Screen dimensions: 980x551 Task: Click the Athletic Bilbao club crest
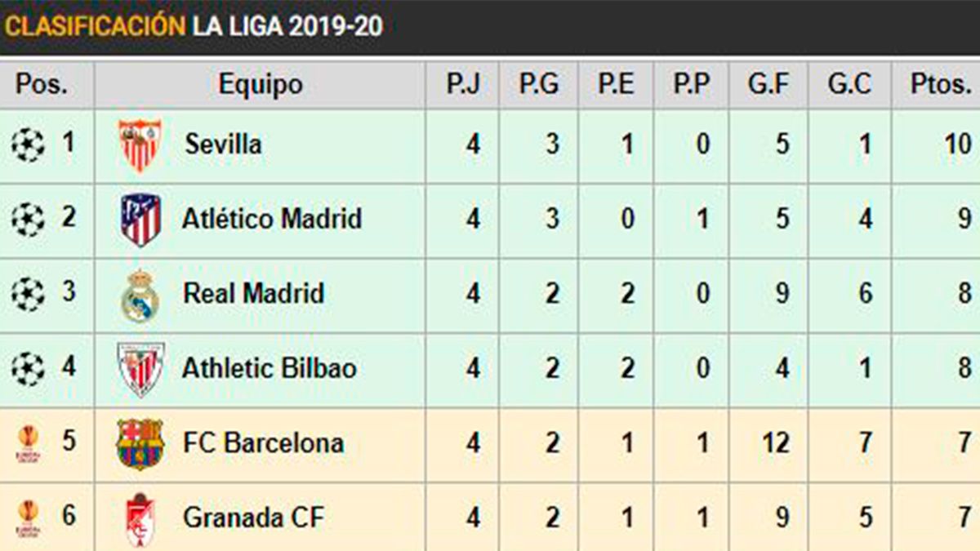140,369
